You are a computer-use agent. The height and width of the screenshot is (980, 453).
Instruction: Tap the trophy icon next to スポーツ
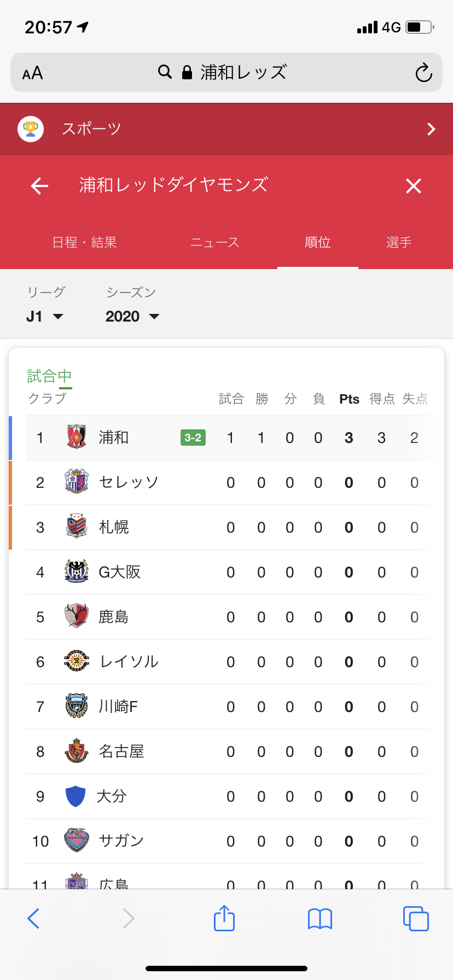pos(31,129)
